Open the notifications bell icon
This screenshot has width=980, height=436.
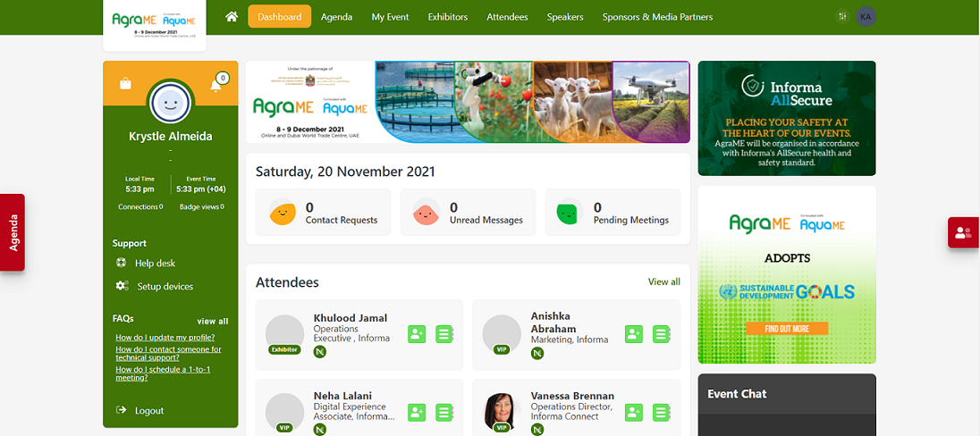(x=215, y=85)
